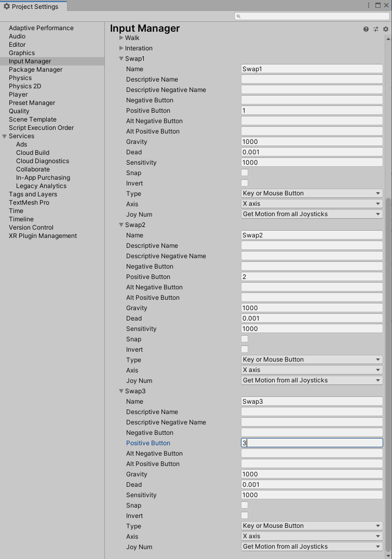Click the search field in Project Settings
This screenshot has width=392, height=559.
[312, 16]
